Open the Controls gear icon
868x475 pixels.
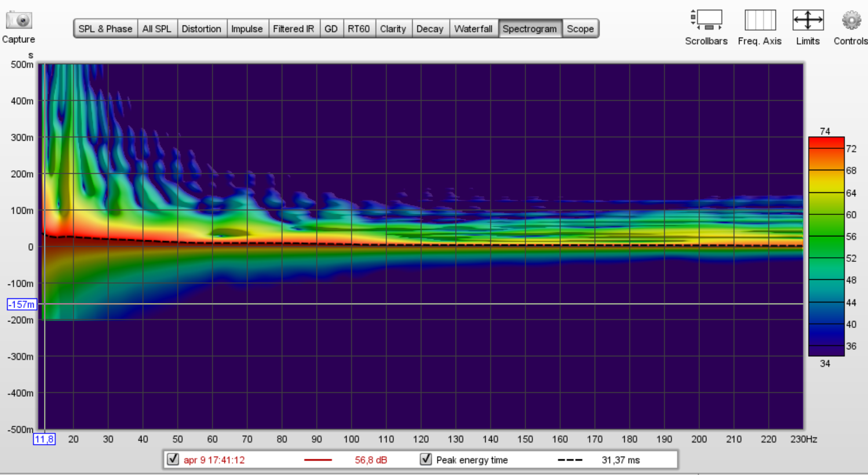[x=851, y=20]
